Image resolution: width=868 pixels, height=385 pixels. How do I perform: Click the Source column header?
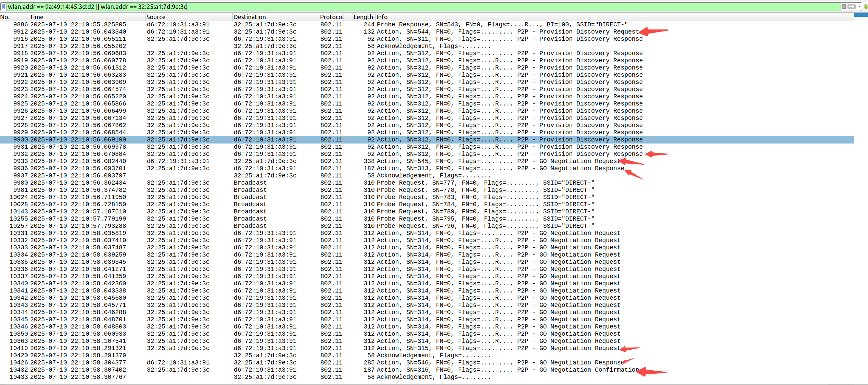pos(156,17)
